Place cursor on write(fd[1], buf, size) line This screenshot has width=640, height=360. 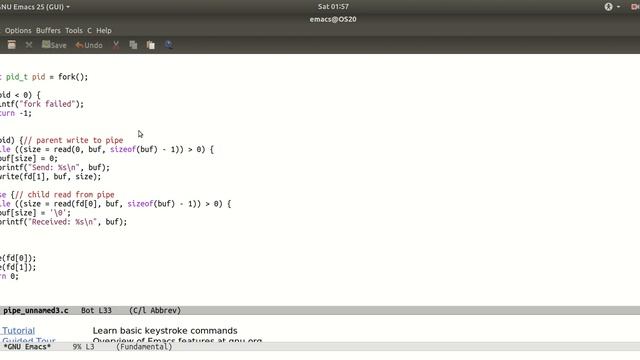tap(51, 176)
